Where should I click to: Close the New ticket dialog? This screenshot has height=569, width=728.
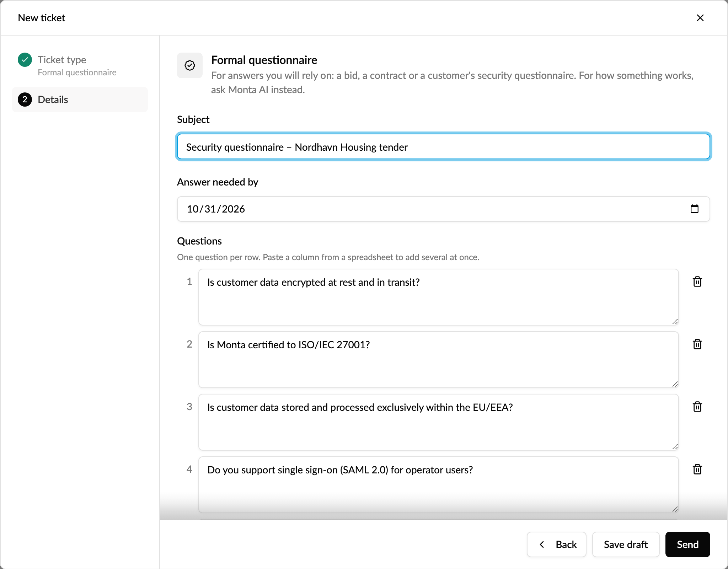click(x=700, y=18)
